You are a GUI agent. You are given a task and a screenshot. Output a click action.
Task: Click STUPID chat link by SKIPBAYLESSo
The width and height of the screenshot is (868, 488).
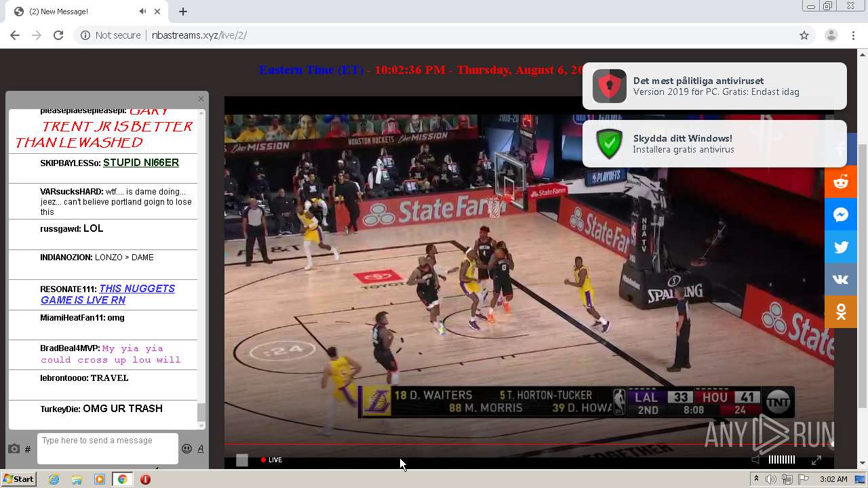click(x=141, y=163)
